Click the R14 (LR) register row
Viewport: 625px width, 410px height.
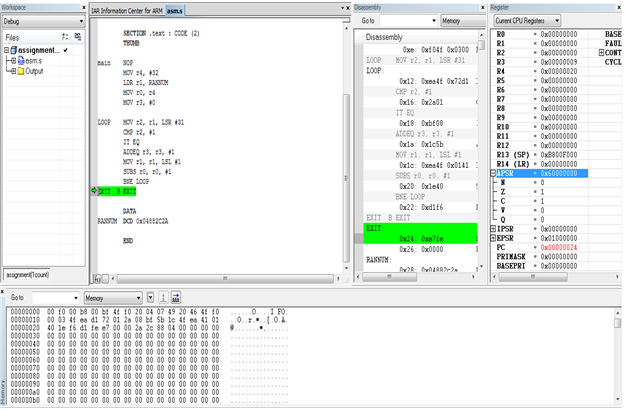pos(537,164)
